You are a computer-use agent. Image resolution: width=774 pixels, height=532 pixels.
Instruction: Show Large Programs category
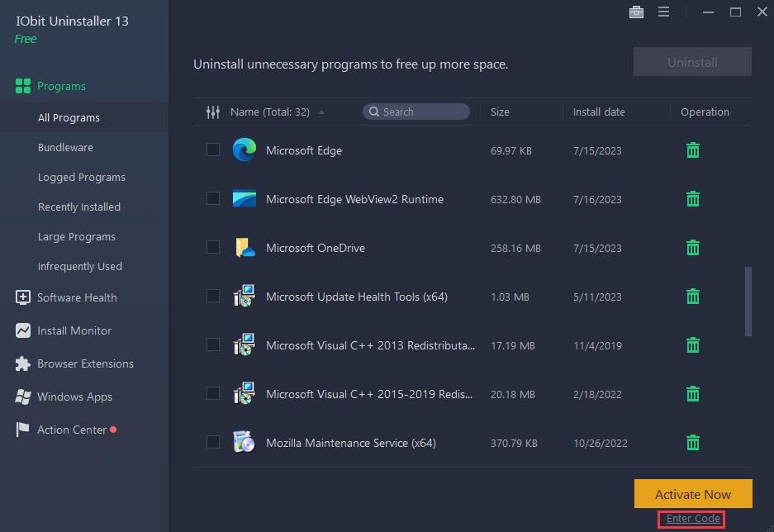tap(77, 236)
